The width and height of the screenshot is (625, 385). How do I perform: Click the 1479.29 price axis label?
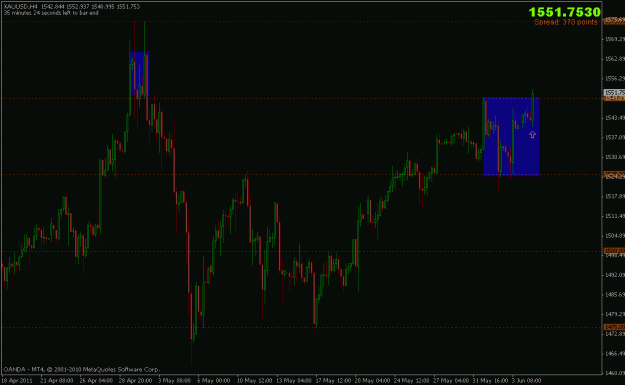point(615,314)
